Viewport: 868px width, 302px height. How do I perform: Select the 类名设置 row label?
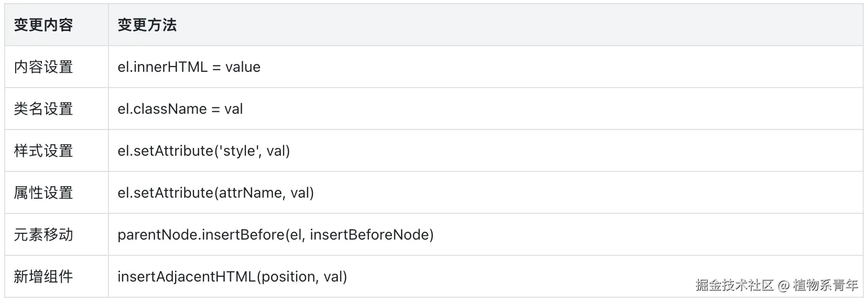coord(44,109)
